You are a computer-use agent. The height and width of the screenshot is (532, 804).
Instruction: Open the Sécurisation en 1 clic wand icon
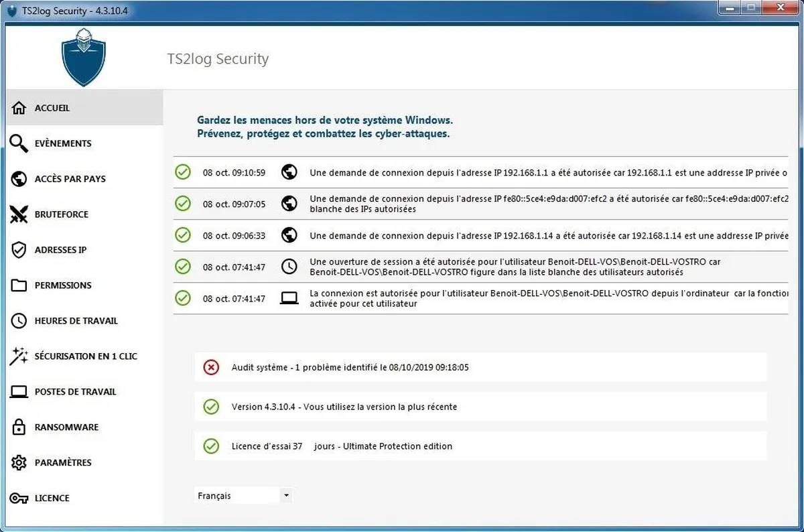[x=19, y=356]
